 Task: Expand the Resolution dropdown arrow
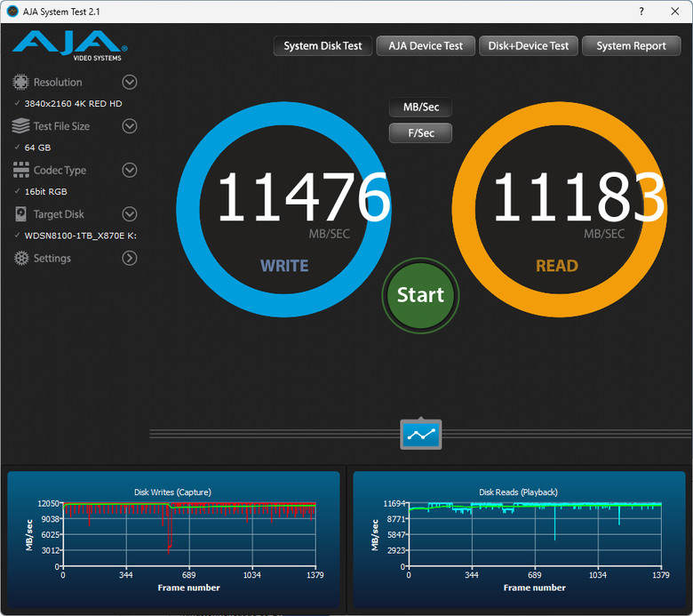[130, 83]
